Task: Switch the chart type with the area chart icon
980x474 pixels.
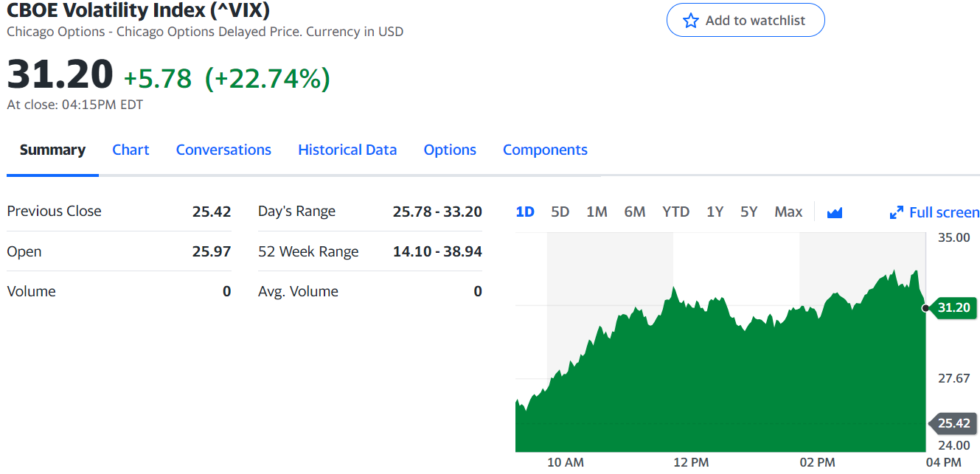Action: 835,212
